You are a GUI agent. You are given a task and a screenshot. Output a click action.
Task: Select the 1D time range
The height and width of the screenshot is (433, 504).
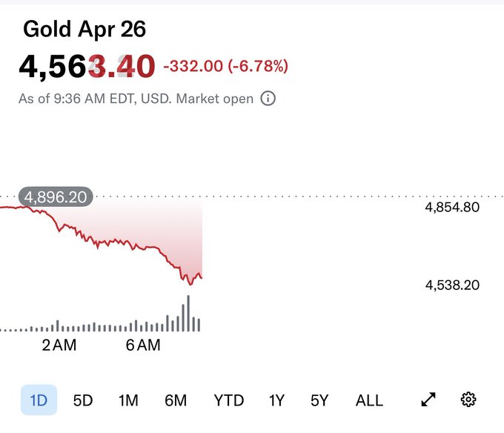pyautogui.click(x=38, y=400)
